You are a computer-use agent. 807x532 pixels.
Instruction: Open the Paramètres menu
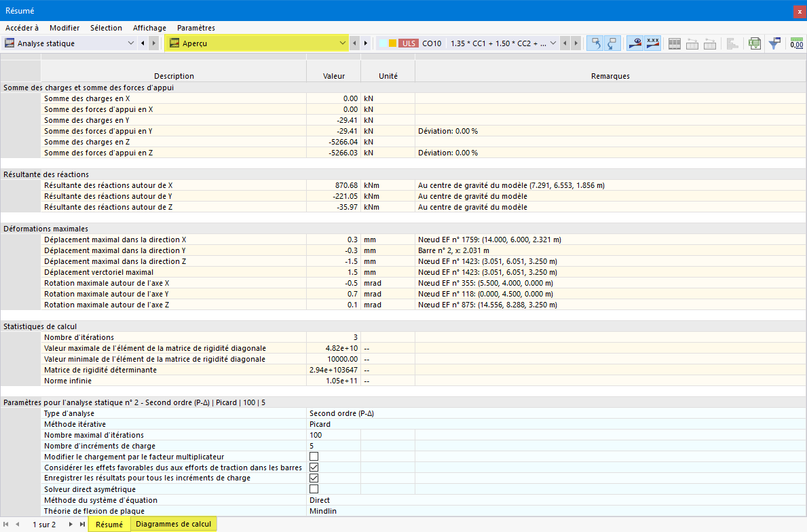point(196,28)
